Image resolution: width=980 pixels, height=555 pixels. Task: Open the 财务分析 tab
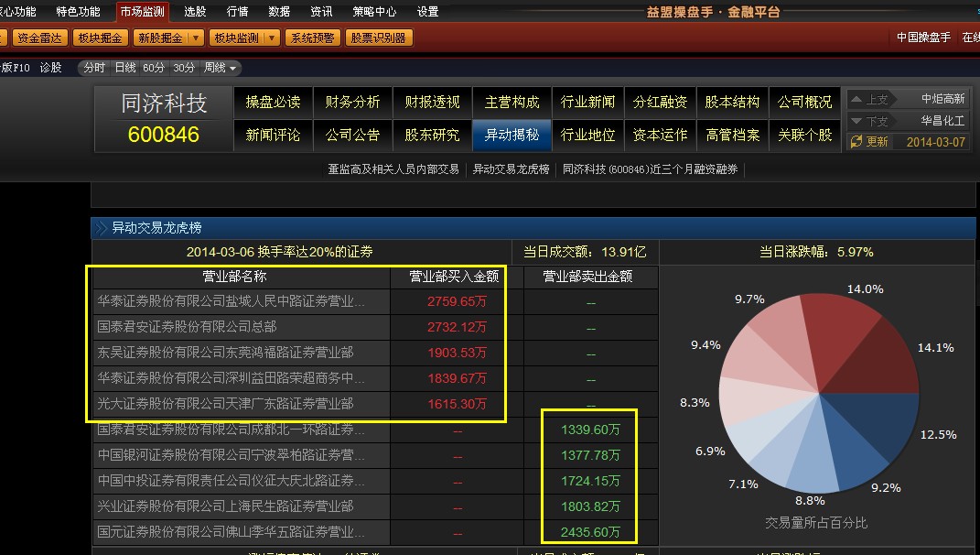[352, 102]
